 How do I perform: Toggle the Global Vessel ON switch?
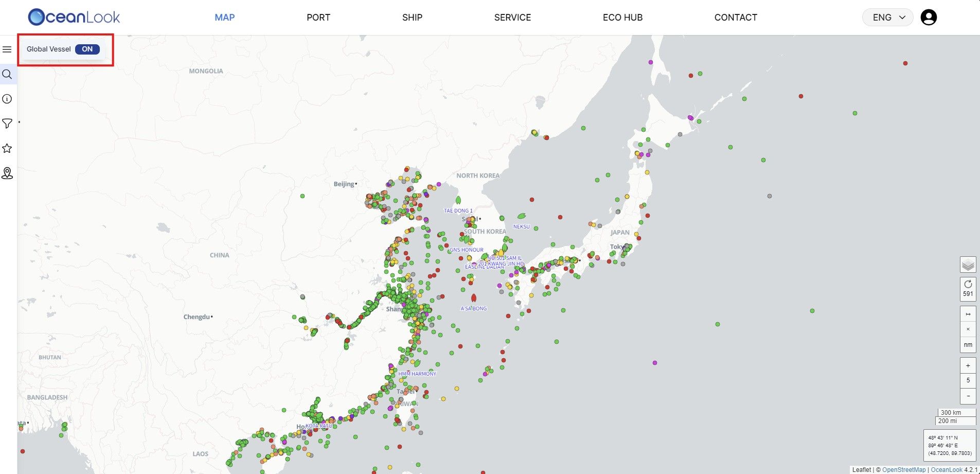pyautogui.click(x=87, y=49)
